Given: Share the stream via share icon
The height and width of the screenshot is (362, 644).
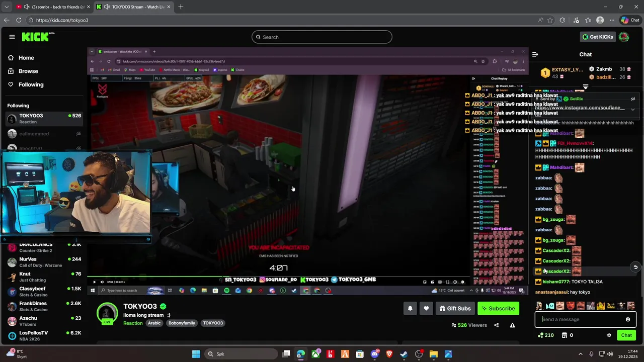Looking at the screenshot, I should 496,325.
